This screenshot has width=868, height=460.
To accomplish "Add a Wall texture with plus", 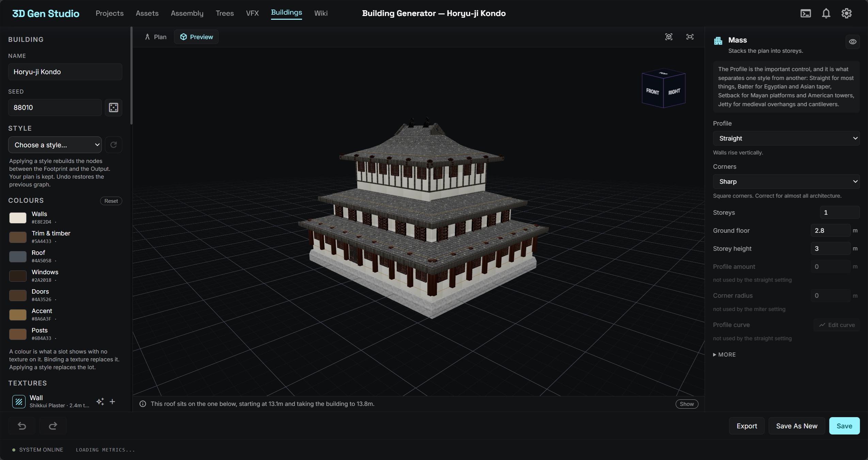I will [x=112, y=401].
